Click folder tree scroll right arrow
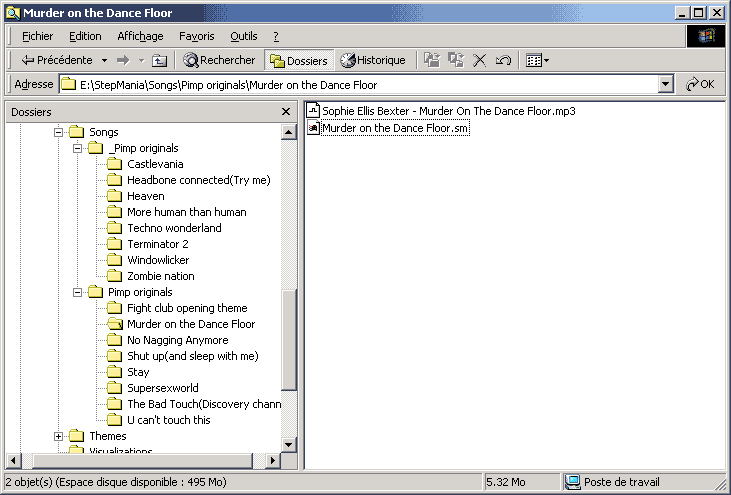 click(273, 461)
